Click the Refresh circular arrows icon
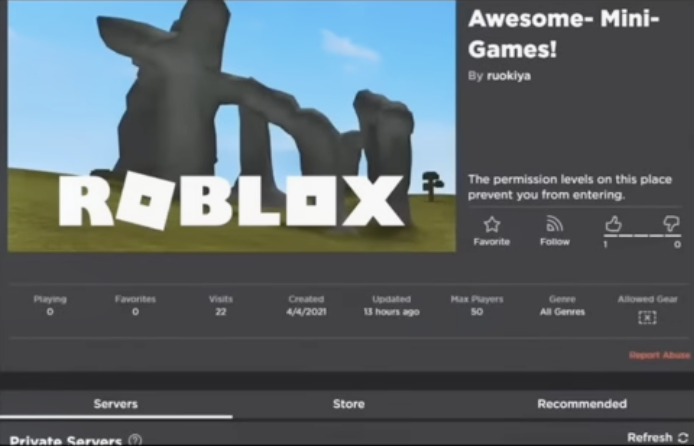 (x=683, y=437)
